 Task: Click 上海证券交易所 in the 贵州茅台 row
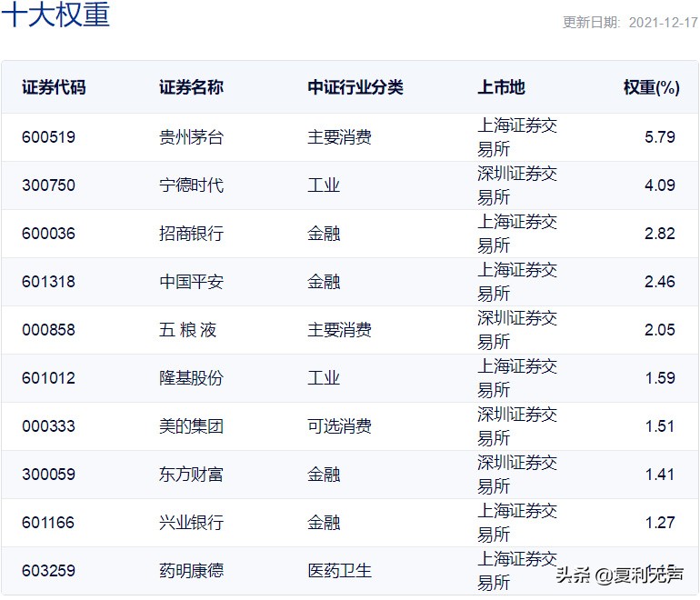coord(517,137)
